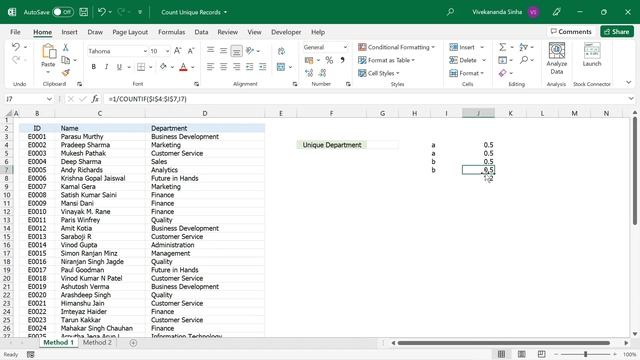
Task: Open the Tahoma font name dropdown
Action: [x=145, y=51]
